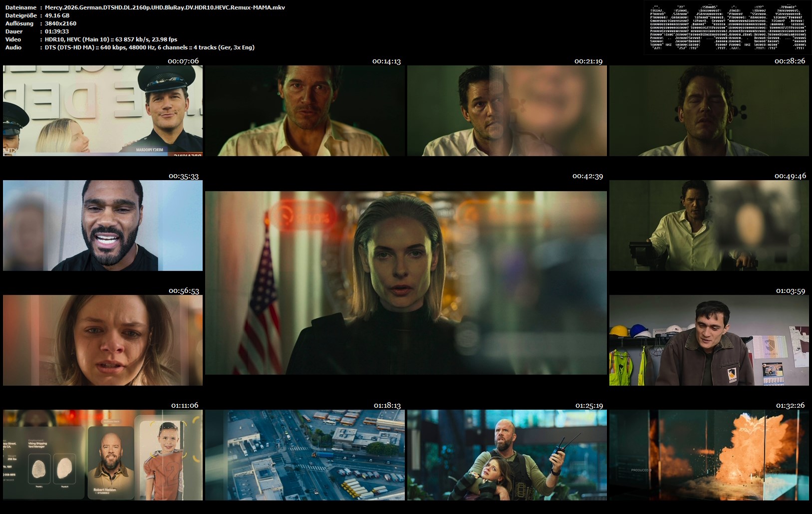
Task: Click the file name ending in Remux-MAMA.mkv
Action: pyautogui.click(x=165, y=7)
